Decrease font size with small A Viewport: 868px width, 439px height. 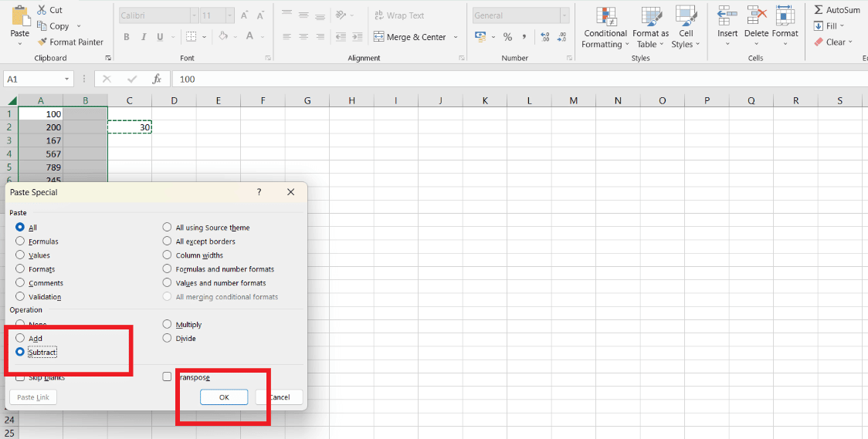point(260,15)
